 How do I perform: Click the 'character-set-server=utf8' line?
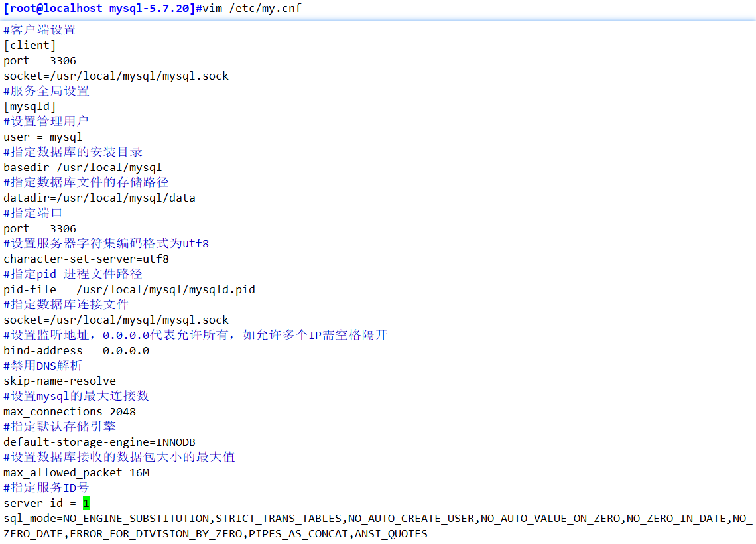pos(86,259)
